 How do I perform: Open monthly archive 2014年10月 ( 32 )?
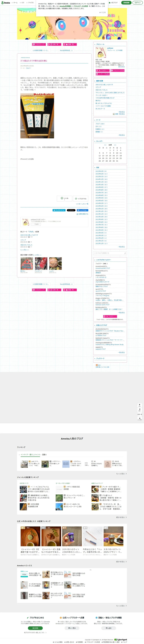coord(101,184)
